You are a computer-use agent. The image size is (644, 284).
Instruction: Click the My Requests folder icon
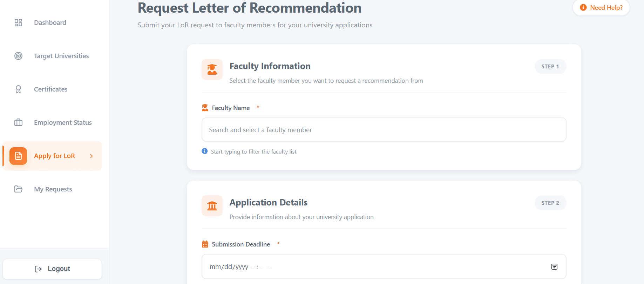pos(18,189)
